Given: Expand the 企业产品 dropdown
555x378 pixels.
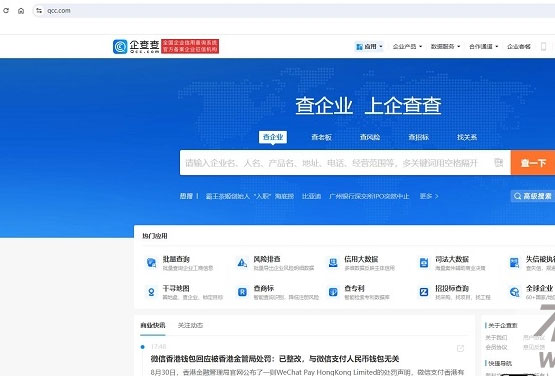Looking at the screenshot, I should click(407, 46).
